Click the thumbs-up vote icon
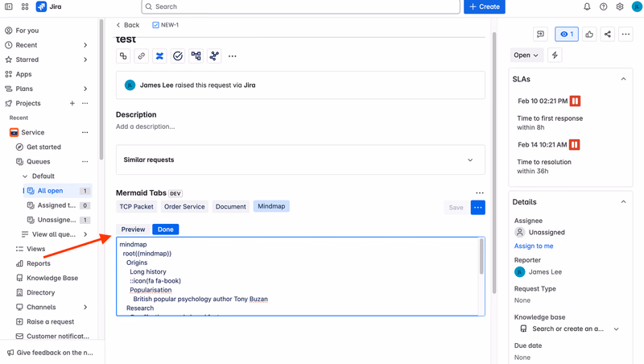Viewport: 644px width, 364px height. point(589,34)
